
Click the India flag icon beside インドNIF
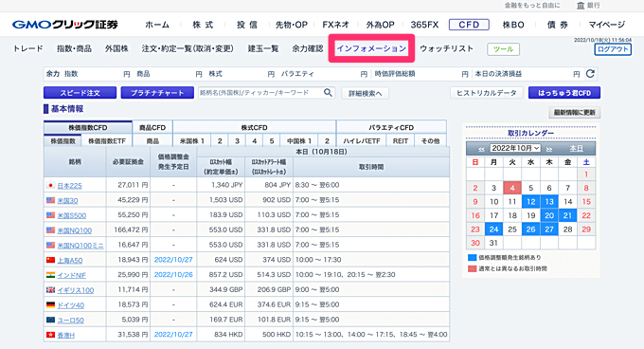[x=50, y=275]
